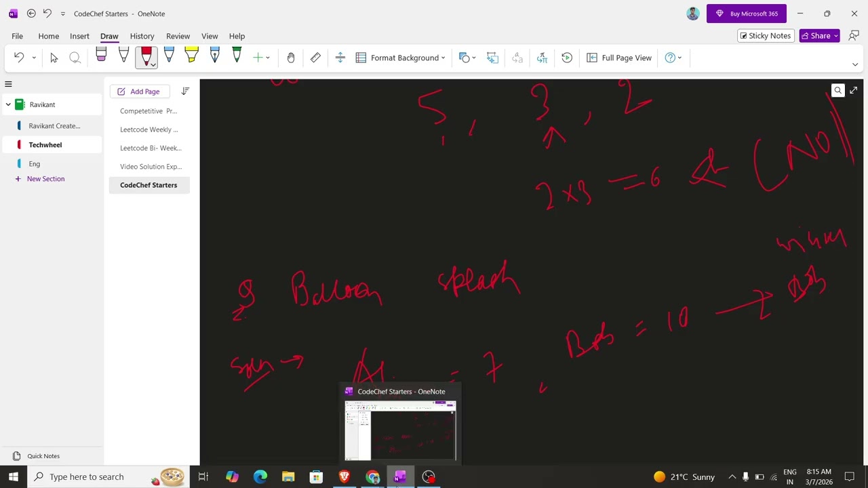Open the Format Background dropdown

click(400, 58)
